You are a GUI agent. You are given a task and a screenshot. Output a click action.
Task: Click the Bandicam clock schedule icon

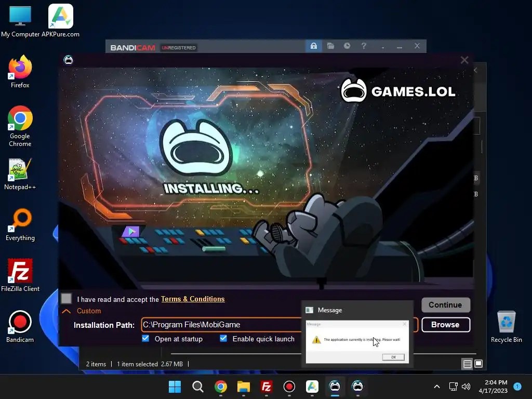tap(347, 46)
